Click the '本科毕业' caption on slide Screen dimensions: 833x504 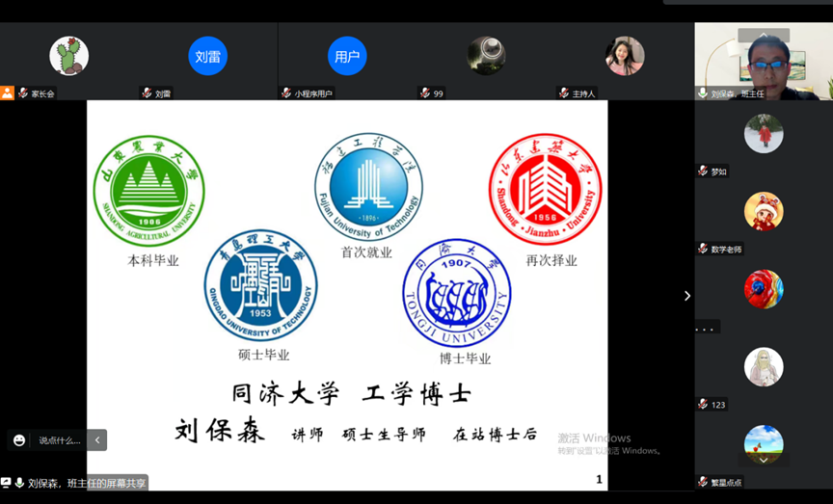tap(153, 261)
